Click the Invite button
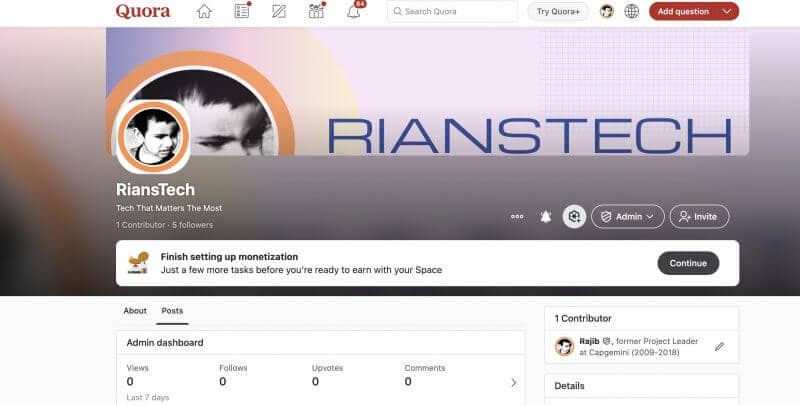This screenshot has width=800, height=405. point(699,217)
